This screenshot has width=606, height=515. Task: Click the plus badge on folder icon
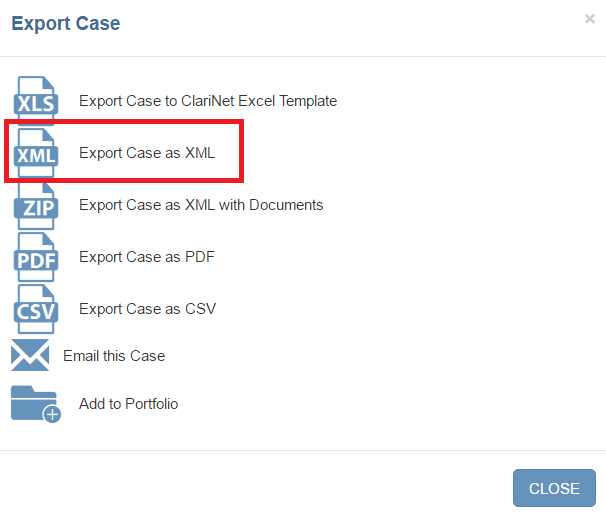point(51,413)
